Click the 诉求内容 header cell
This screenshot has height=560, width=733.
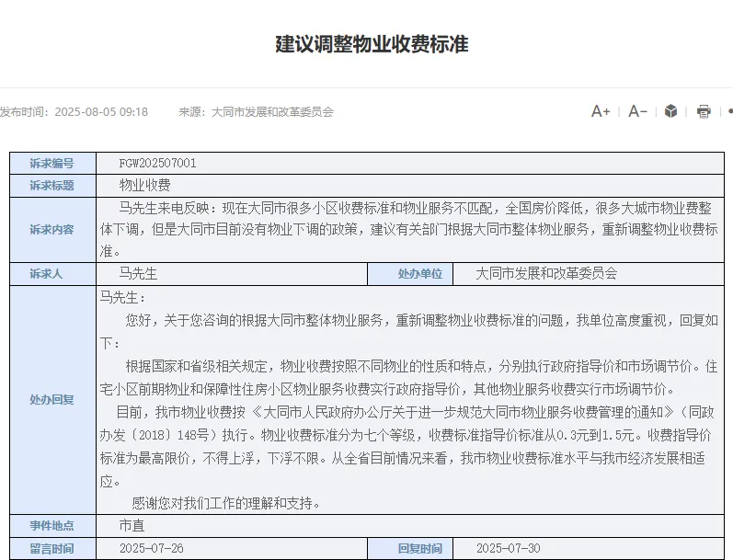pos(52,230)
